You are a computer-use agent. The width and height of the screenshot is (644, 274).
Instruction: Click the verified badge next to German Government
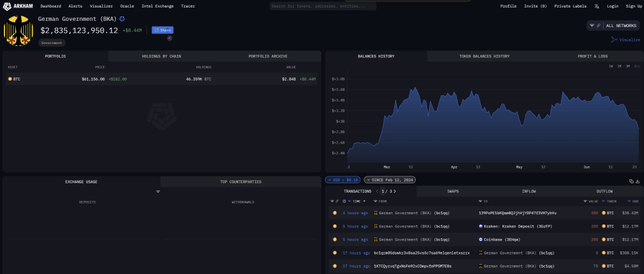click(x=122, y=19)
